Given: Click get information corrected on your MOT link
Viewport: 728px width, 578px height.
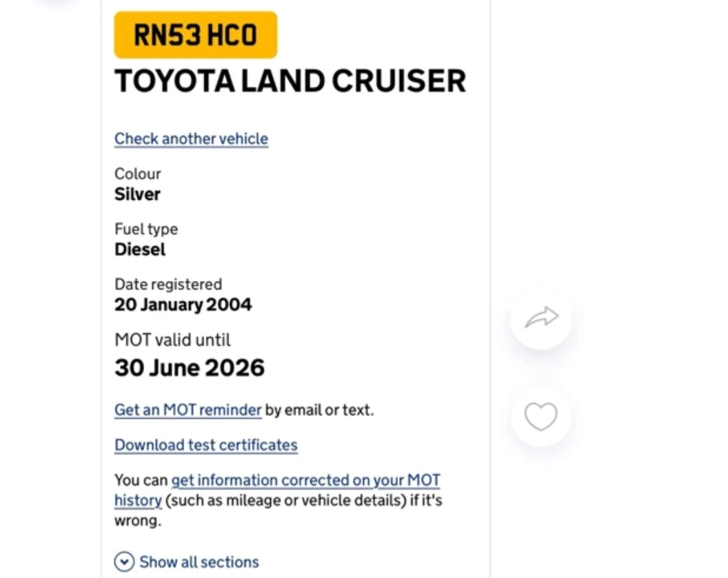Looking at the screenshot, I should (x=305, y=480).
